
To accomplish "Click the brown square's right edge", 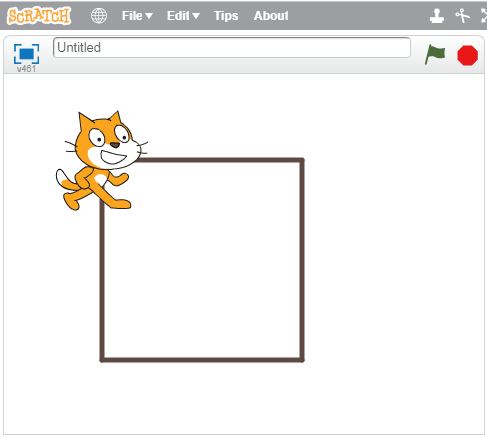I will tap(302, 260).
